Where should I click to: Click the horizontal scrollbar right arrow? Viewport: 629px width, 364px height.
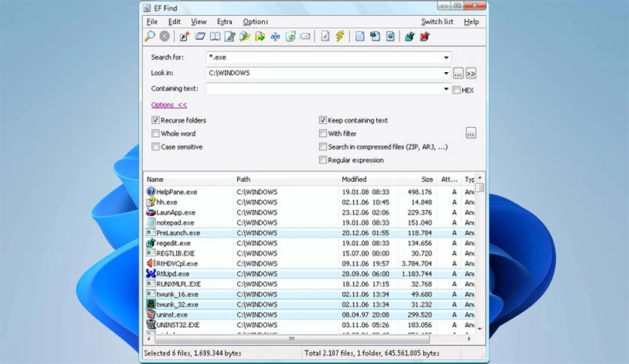pyautogui.click(x=469, y=338)
